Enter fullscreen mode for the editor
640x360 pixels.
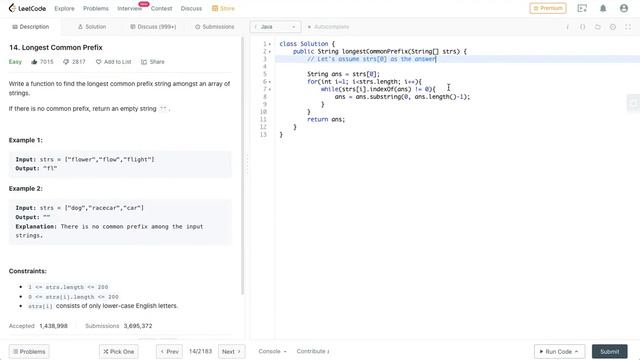pos(628,27)
